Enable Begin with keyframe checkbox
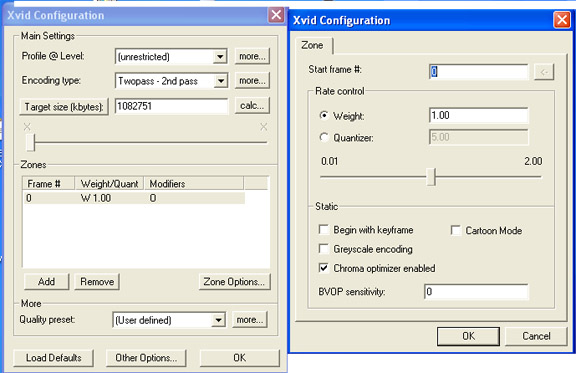576x373 pixels. point(324,230)
